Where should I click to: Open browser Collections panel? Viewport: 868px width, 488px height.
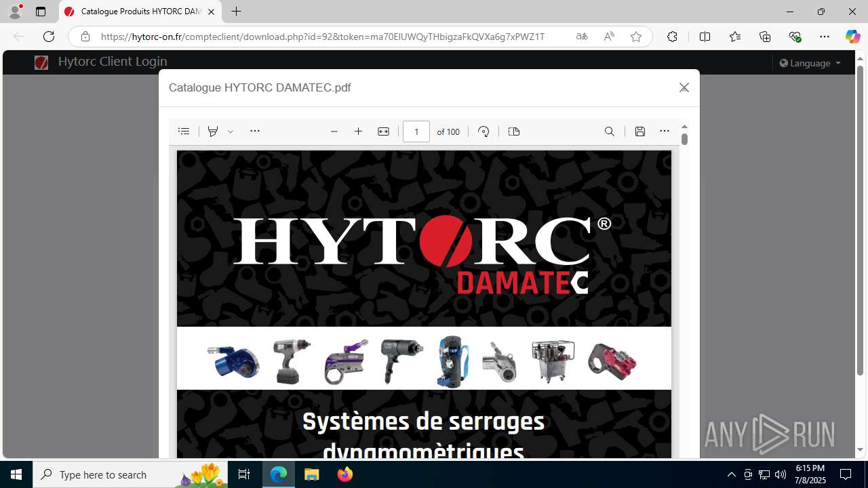tap(765, 37)
